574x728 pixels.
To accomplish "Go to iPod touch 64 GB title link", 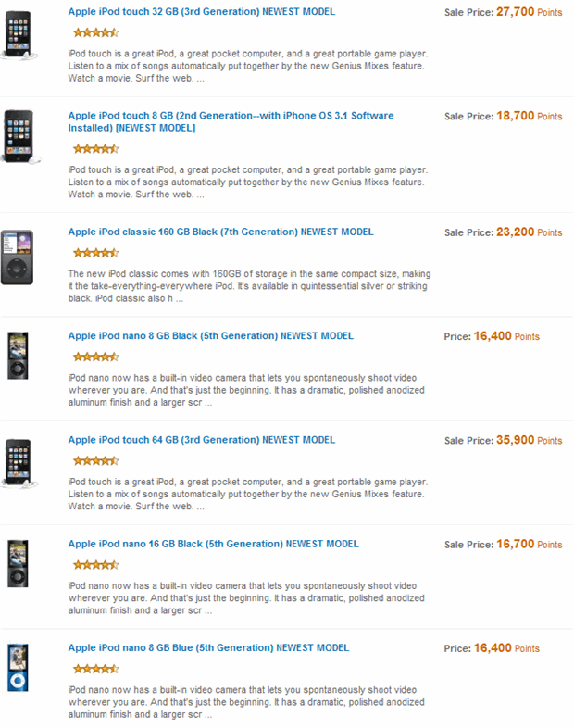I will tap(202, 440).
